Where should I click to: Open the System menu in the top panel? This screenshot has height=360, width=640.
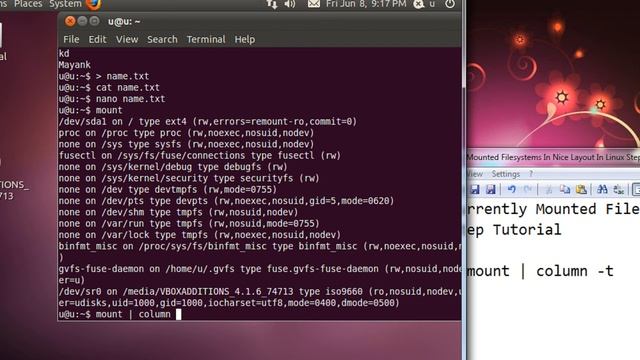click(x=65, y=4)
